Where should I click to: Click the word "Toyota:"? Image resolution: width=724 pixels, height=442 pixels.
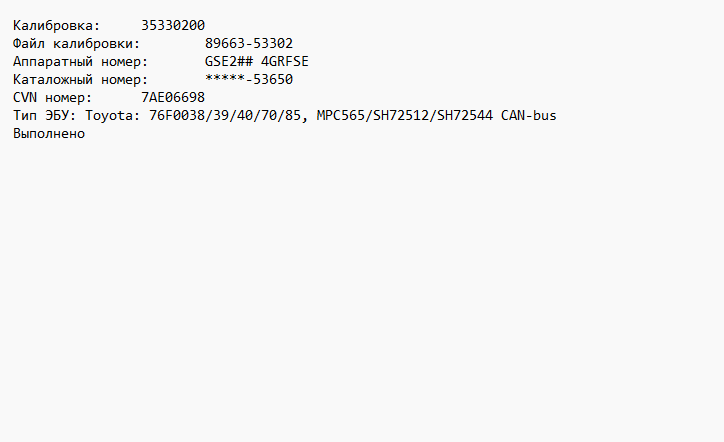click(x=113, y=115)
